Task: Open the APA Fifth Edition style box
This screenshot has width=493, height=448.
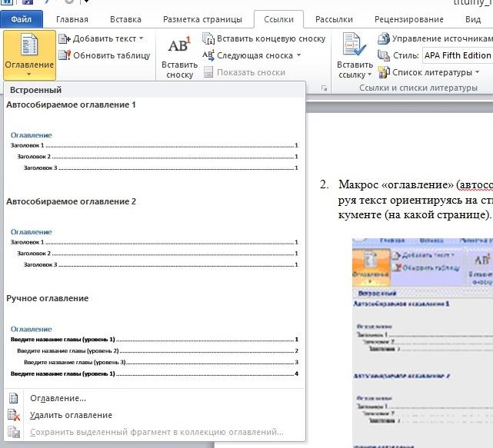Action: pos(458,55)
